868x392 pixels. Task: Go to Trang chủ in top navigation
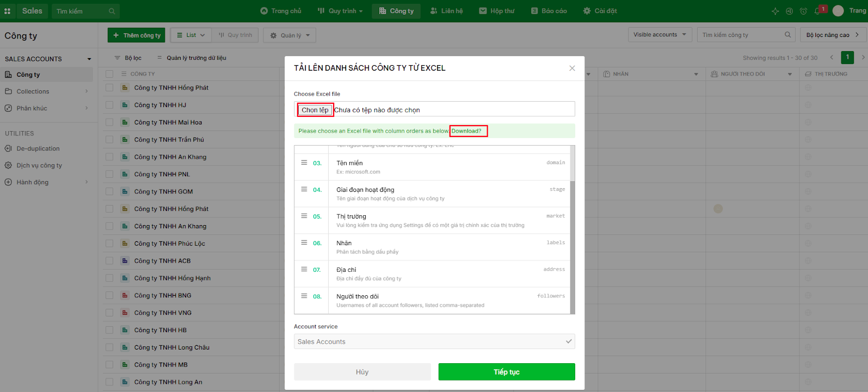pyautogui.click(x=281, y=11)
